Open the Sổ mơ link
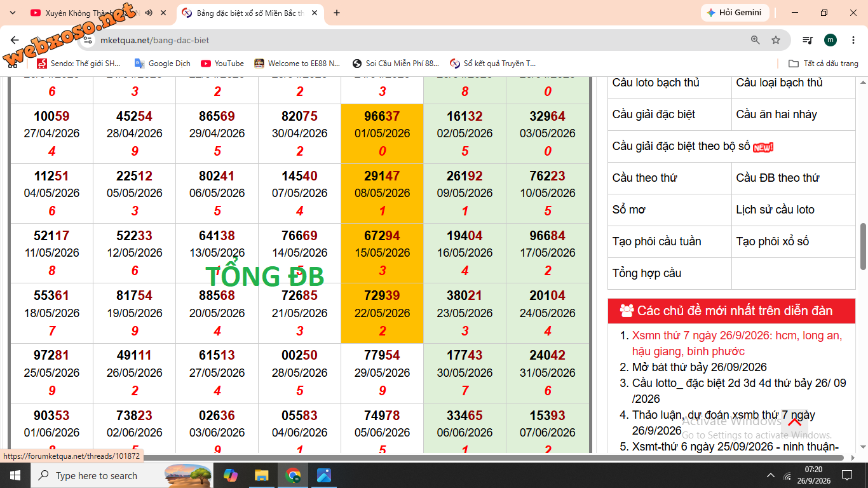This screenshot has height=488, width=868. pyautogui.click(x=629, y=210)
